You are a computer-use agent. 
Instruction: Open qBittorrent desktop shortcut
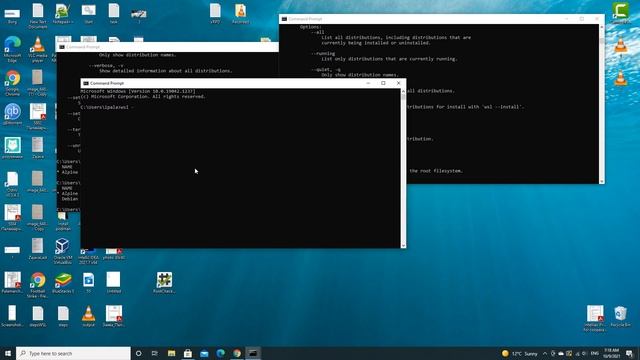pyautogui.click(x=12, y=114)
